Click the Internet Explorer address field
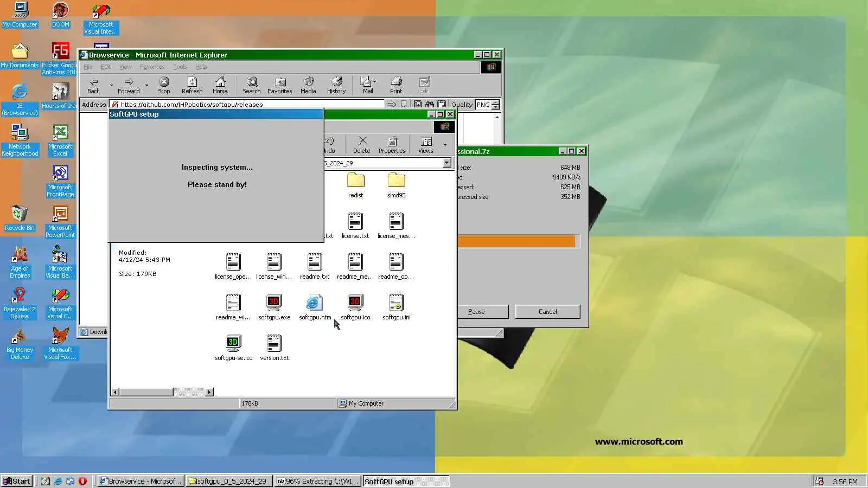Image resolution: width=868 pixels, height=488 pixels. click(x=247, y=105)
